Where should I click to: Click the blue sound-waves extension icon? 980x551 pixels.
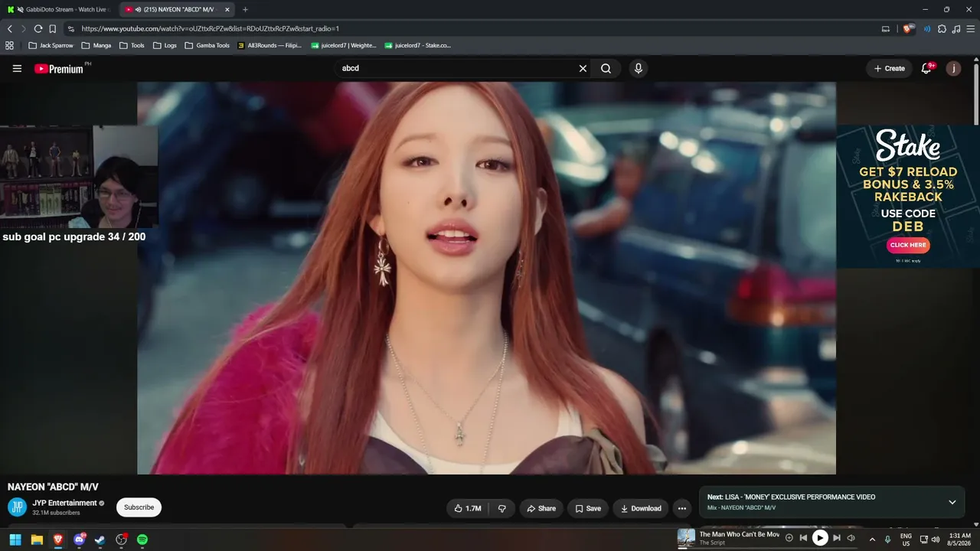coord(927,28)
